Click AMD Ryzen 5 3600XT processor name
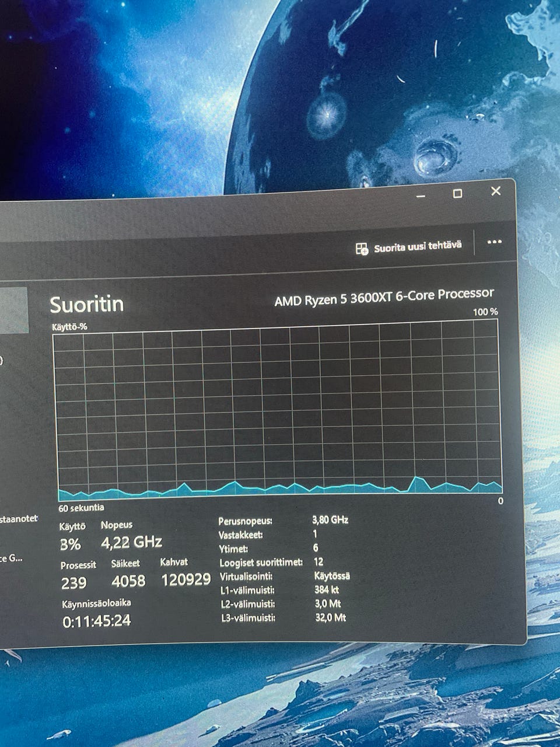Image resolution: width=560 pixels, height=747 pixels. [384, 297]
